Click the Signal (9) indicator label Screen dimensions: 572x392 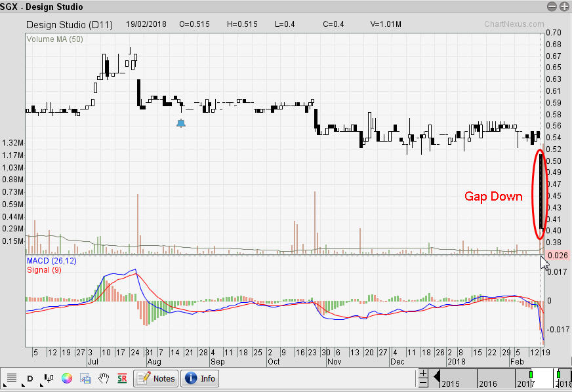[44, 270]
